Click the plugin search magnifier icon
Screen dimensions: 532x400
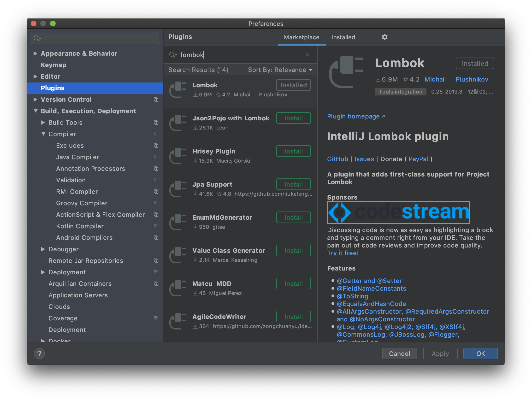coord(172,55)
